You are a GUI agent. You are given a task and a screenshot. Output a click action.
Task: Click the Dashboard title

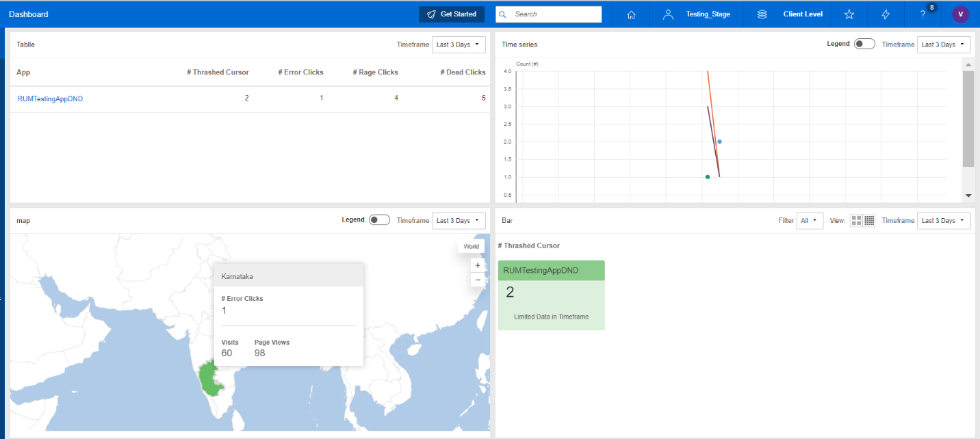click(29, 14)
